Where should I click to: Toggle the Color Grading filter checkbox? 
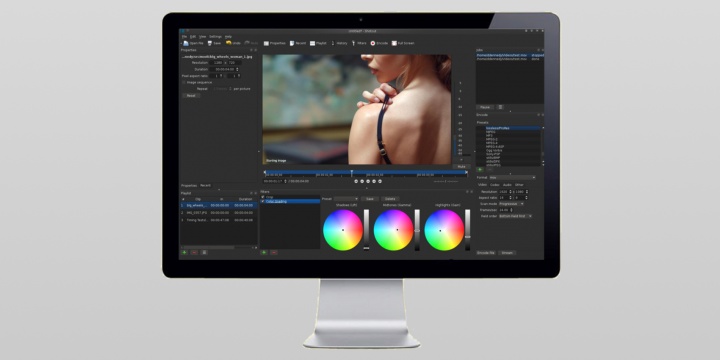click(263, 201)
